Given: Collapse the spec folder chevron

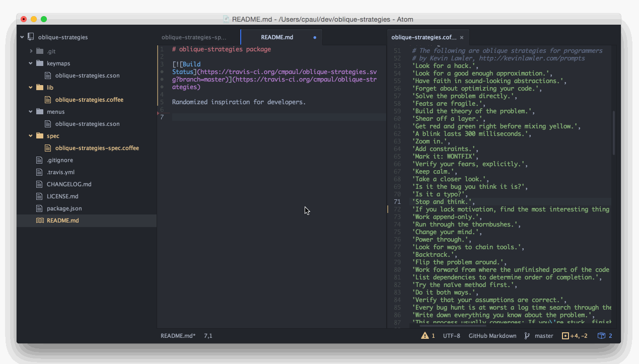Looking at the screenshot, I should point(31,136).
